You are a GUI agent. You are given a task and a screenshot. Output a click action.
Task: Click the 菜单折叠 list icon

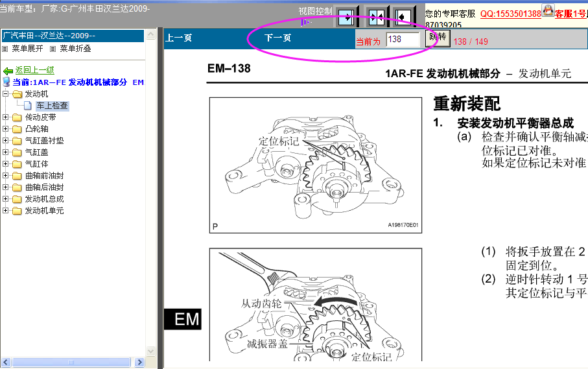coord(53,49)
